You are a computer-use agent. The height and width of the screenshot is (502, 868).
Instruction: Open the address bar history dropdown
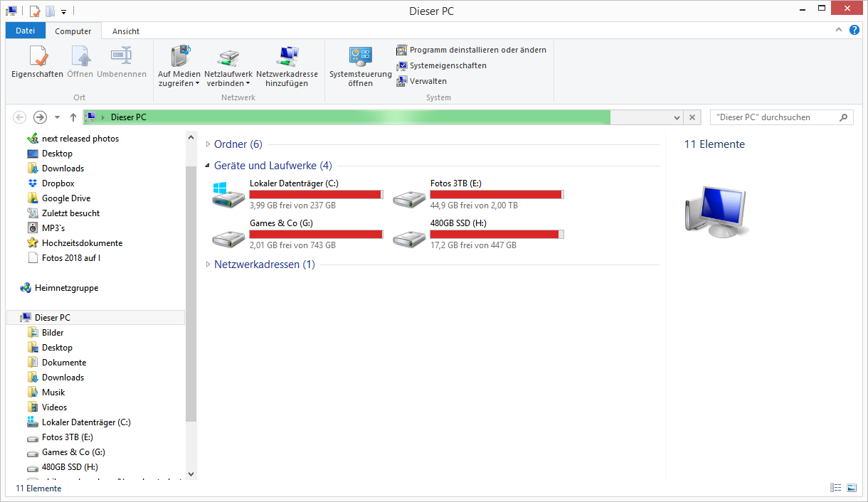click(678, 117)
